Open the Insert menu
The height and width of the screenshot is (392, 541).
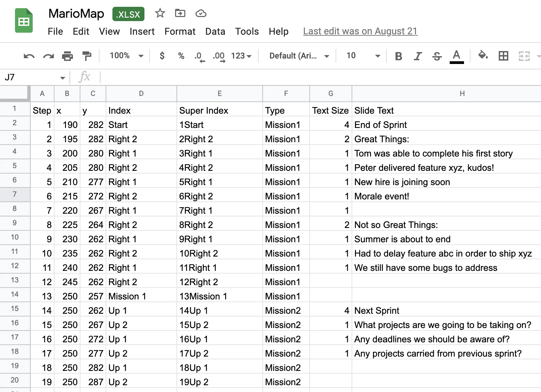142,32
